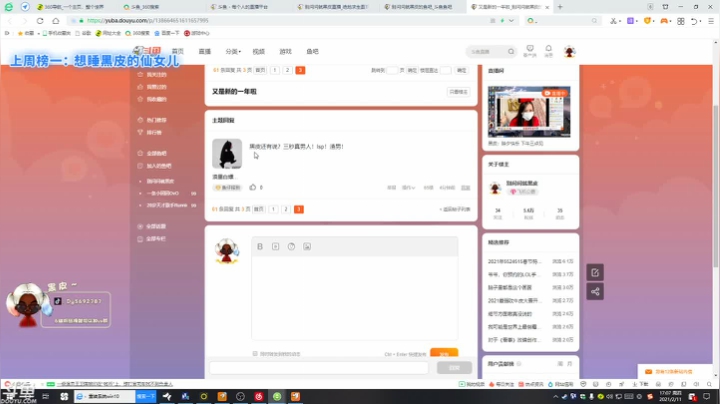Click the insert video icon in editor
The image size is (720, 404).
pos(276,247)
